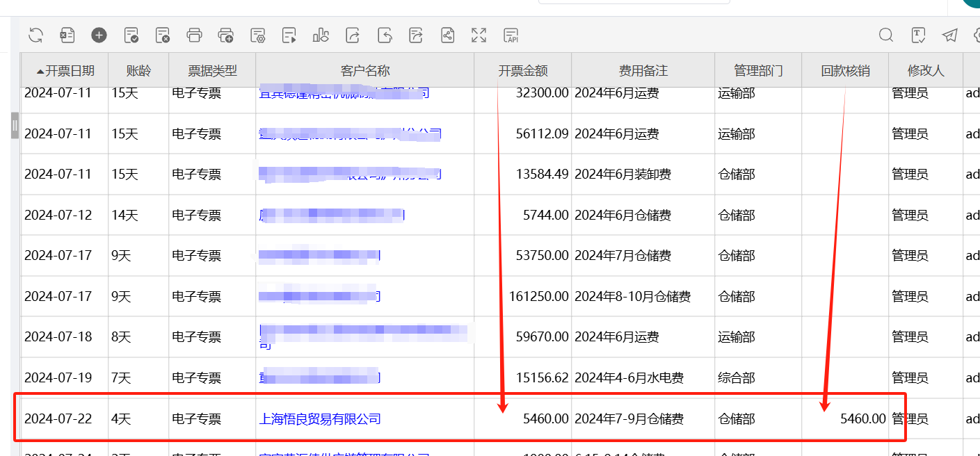Click the remark 2024年7月仓储费
Screen dimensions: 980x456
click(622, 256)
